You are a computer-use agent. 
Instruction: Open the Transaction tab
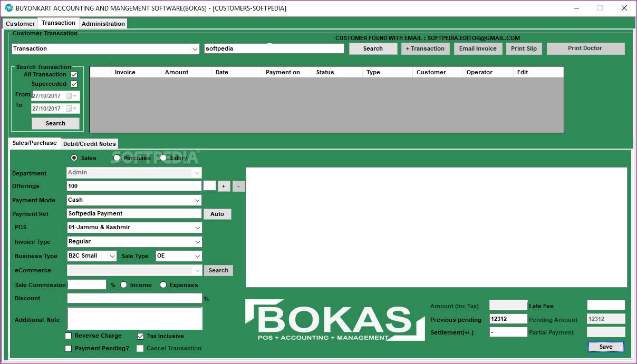coord(59,23)
